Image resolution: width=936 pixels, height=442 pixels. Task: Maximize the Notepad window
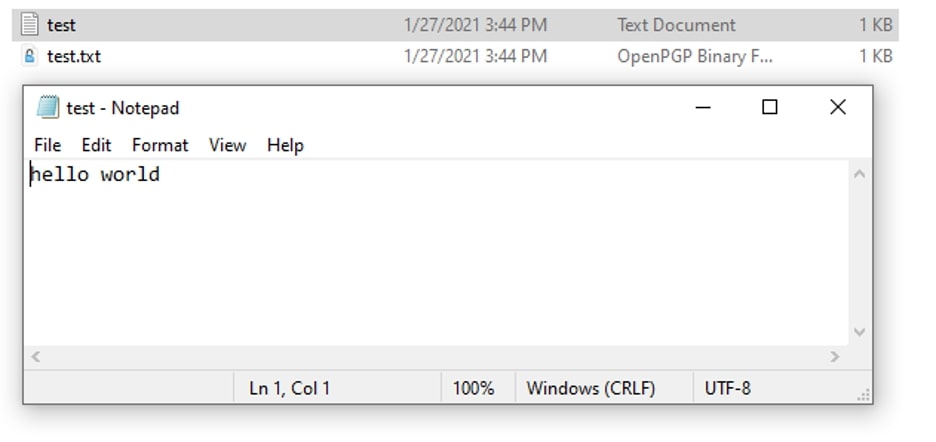tap(770, 108)
